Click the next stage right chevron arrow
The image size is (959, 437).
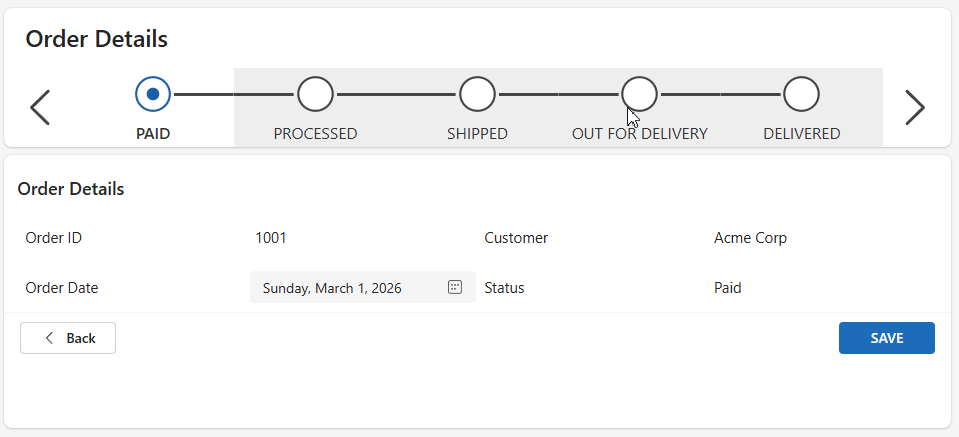[914, 107]
